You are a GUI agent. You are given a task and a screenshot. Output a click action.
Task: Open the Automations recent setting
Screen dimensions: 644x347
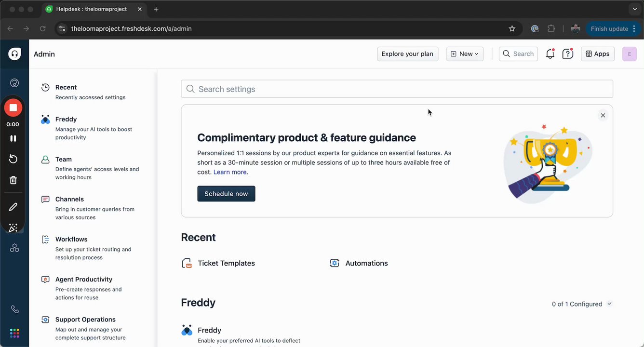click(x=366, y=263)
